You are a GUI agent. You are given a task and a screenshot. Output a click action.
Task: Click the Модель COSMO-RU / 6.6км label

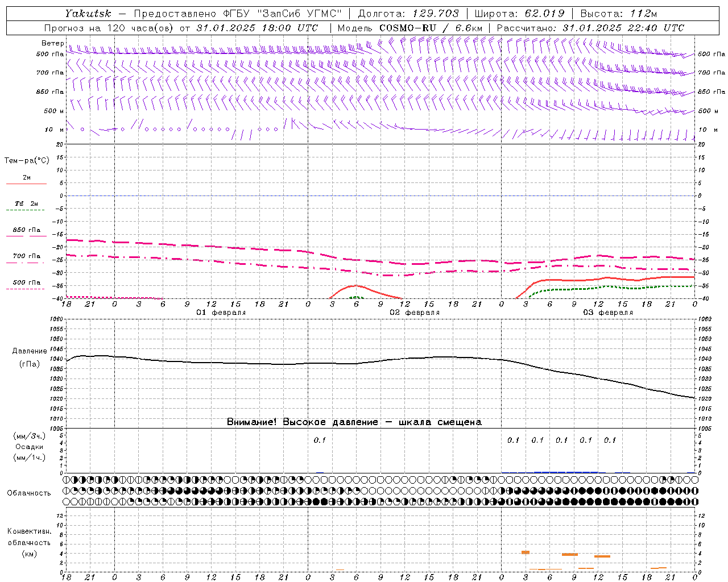point(409,28)
